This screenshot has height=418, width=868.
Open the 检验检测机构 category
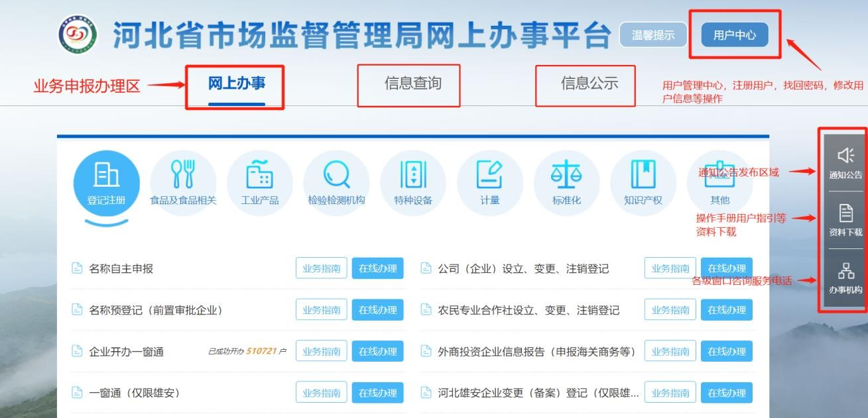click(x=336, y=183)
